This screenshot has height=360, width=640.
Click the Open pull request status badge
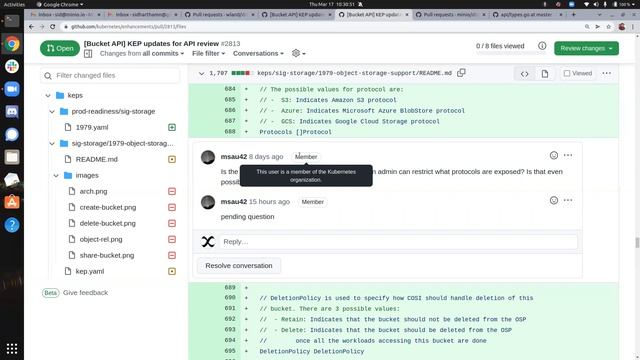(x=60, y=48)
